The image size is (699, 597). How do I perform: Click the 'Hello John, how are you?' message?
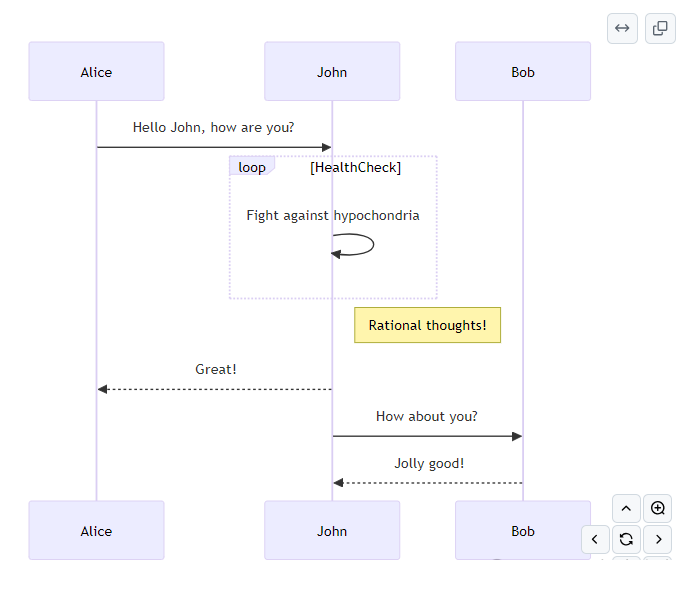(214, 128)
